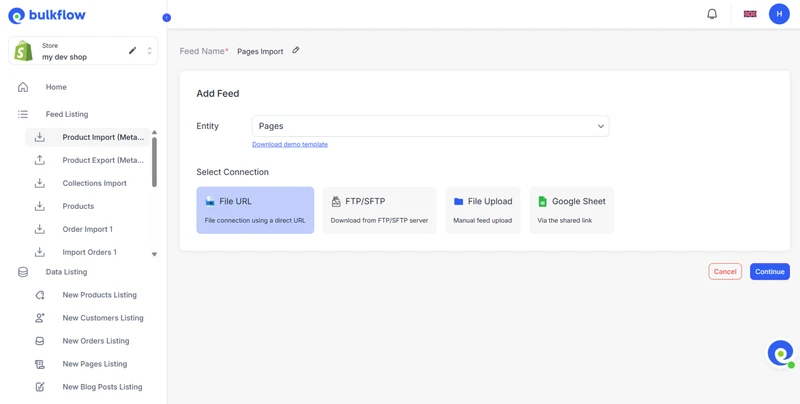Open Import Orders 1 feed
800x404 pixels.
pyautogui.click(x=88, y=252)
